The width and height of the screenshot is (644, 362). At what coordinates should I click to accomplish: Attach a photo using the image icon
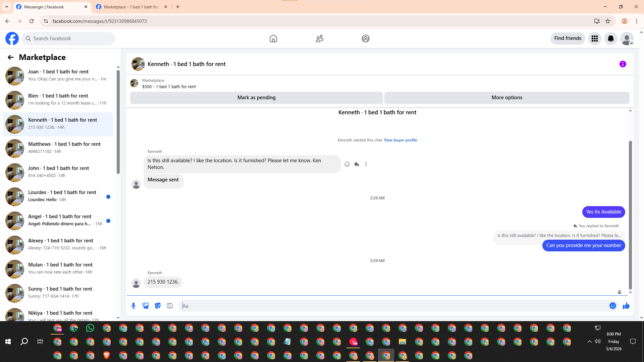pos(146,306)
